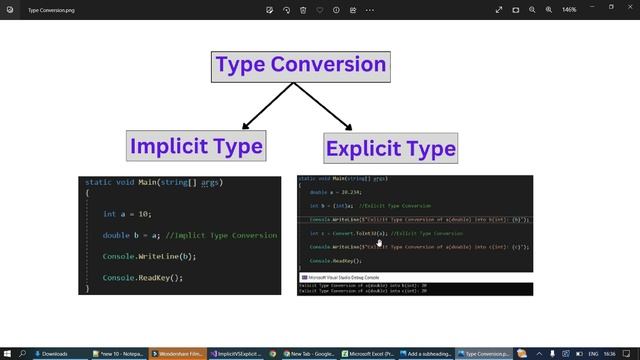The height and width of the screenshot is (360, 640).
Task: Delete the photo with the trash icon
Action: (303, 10)
